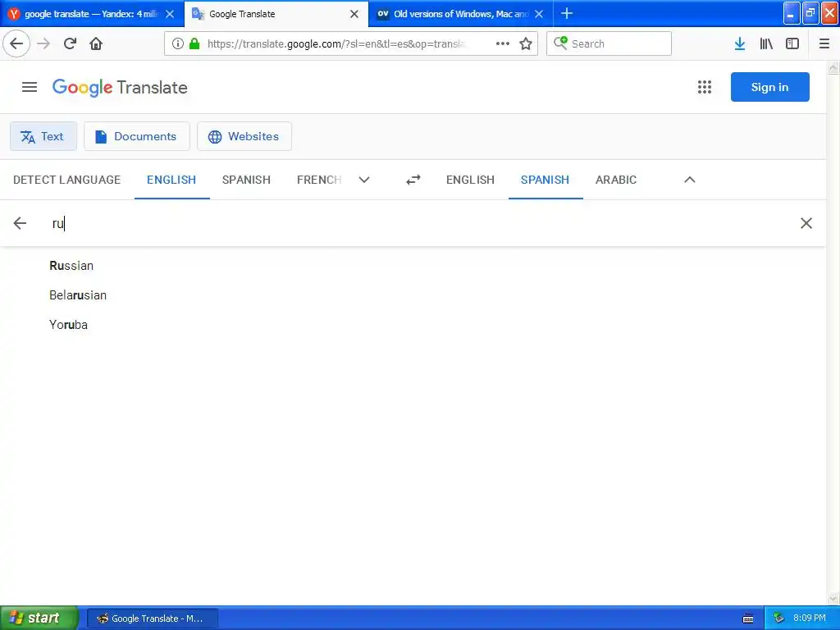Expand more source languages chevron
This screenshot has width=840, height=630.
click(x=364, y=180)
